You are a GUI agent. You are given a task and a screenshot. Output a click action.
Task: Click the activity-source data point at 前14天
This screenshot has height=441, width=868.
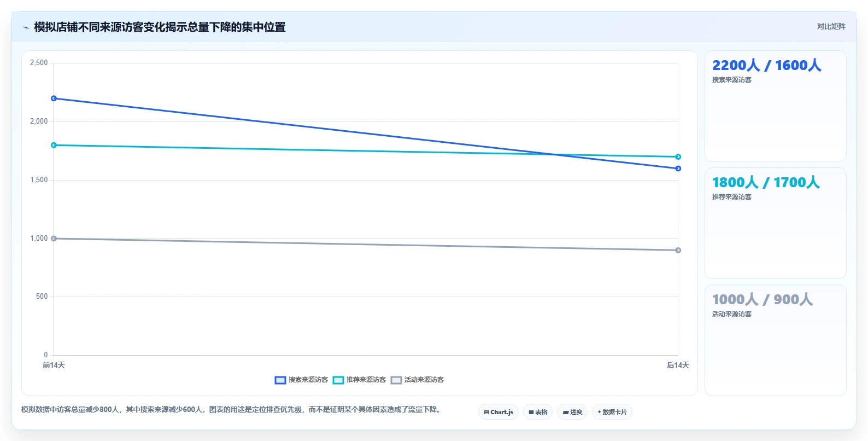point(54,239)
